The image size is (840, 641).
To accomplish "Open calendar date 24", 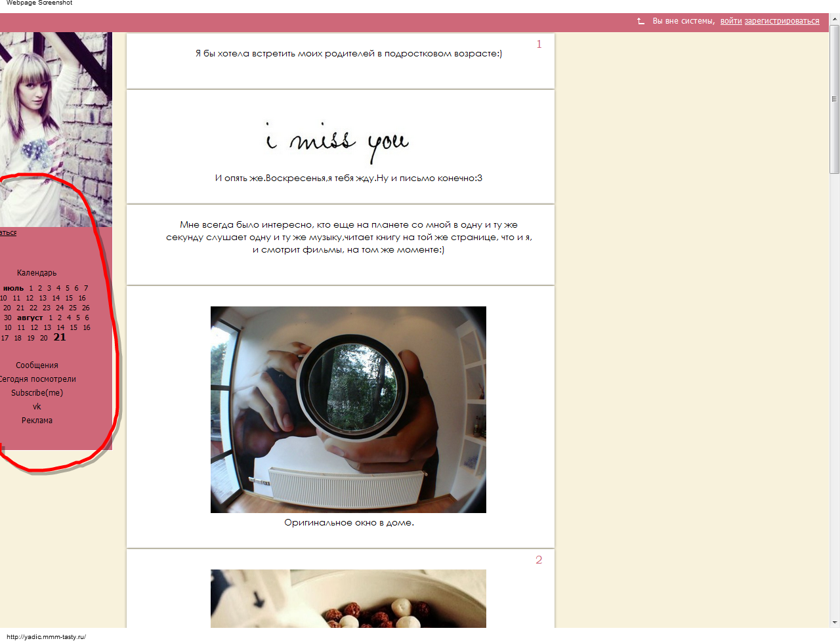I will click(x=60, y=308).
